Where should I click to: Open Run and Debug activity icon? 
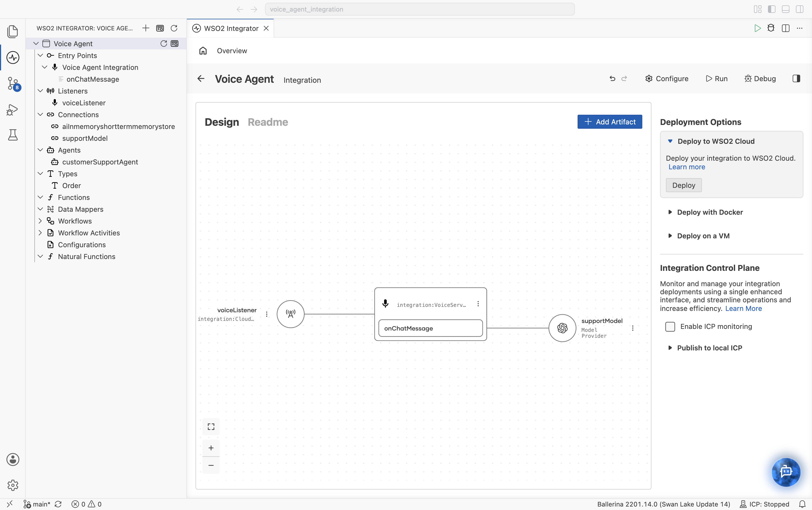coord(12,110)
